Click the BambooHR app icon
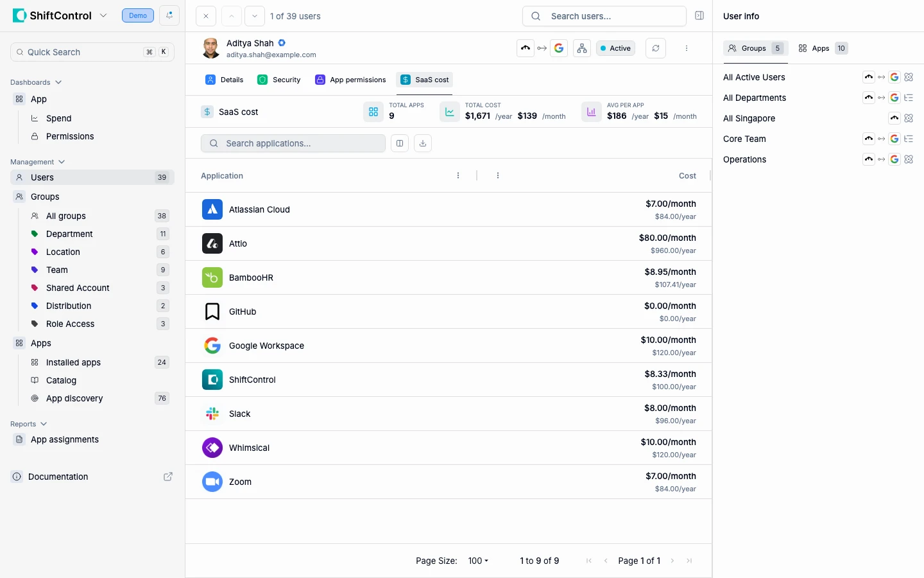The image size is (924, 578). [212, 277]
